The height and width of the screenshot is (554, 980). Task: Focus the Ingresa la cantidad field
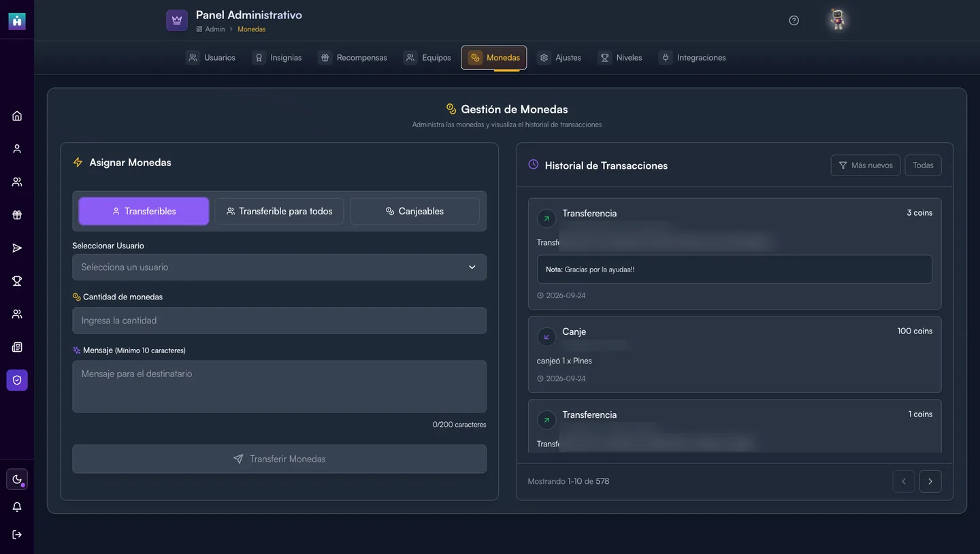pos(279,321)
